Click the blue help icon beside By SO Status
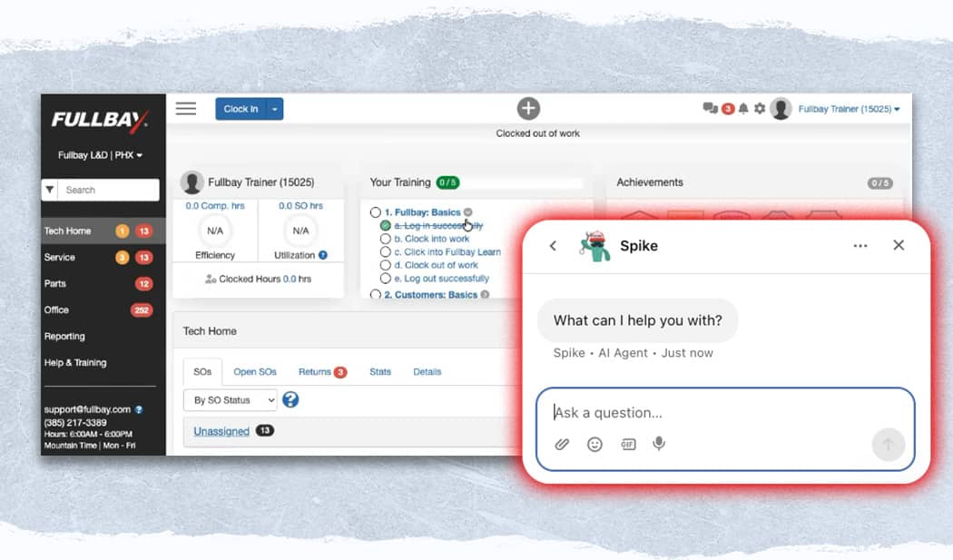This screenshot has width=953, height=560. coord(290,399)
